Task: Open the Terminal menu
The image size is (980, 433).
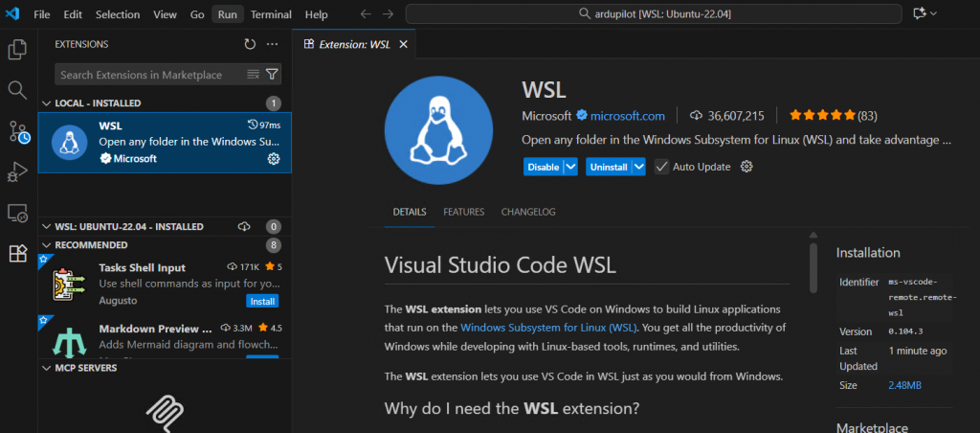Action: (x=271, y=14)
